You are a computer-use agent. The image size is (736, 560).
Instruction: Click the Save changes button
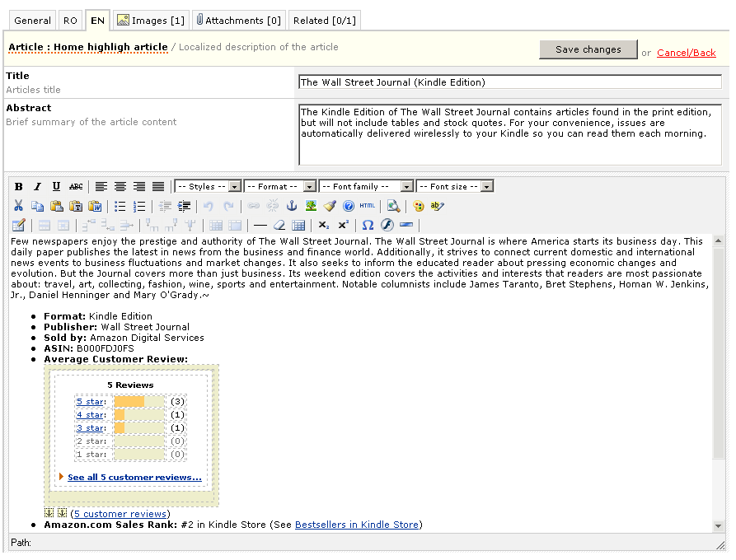point(588,49)
